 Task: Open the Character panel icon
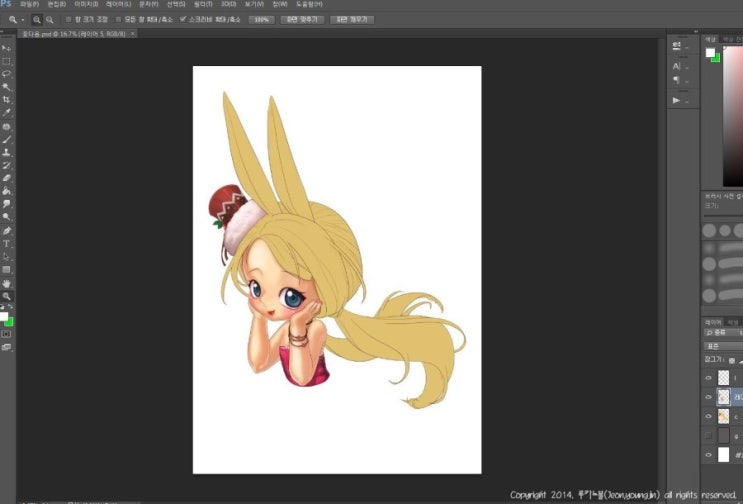point(677,66)
